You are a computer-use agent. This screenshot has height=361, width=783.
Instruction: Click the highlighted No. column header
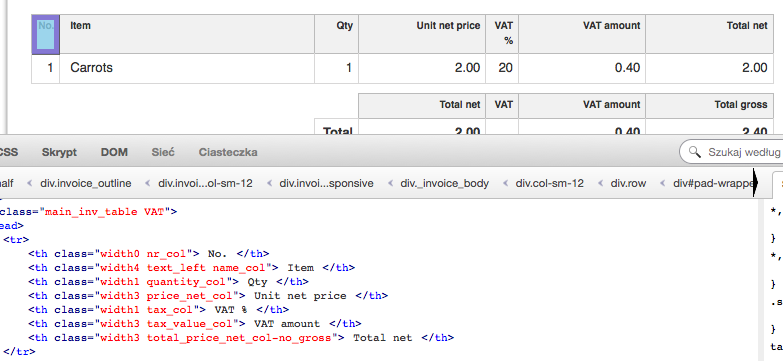coord(45,34)
